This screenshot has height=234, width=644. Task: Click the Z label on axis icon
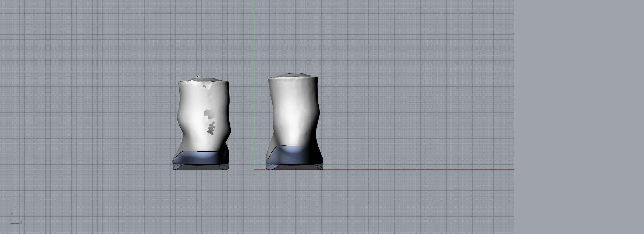pos(12,214)
